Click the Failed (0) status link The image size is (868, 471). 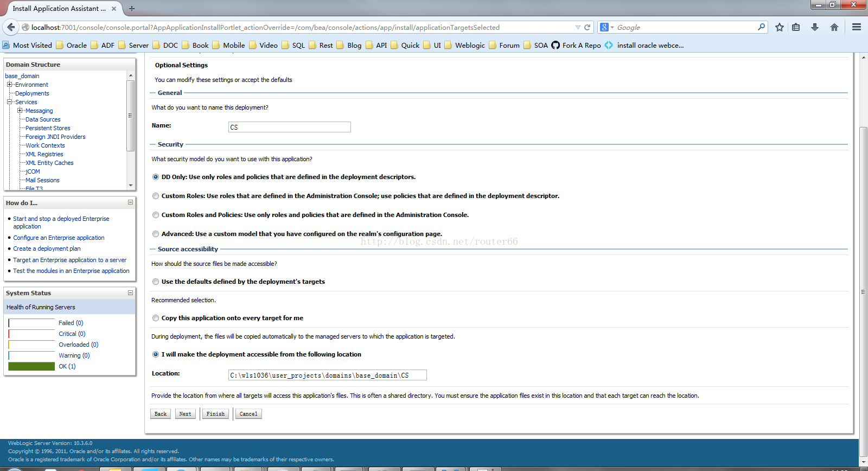[71, 323]
